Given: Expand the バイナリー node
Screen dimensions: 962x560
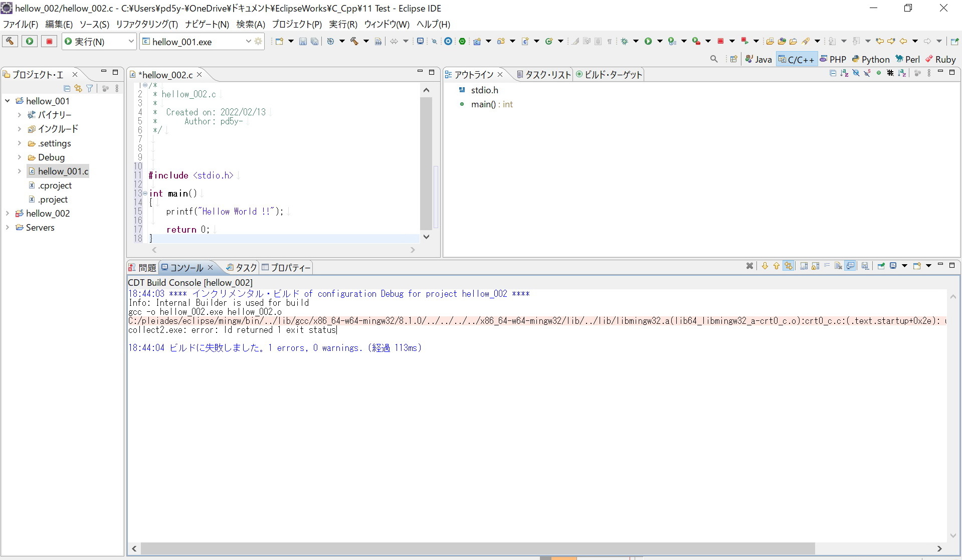Looking at the screenshot, I should point(19,115).
